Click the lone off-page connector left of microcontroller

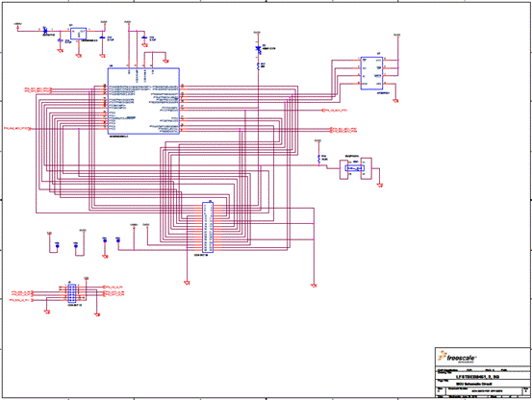(x=17, y=129)
